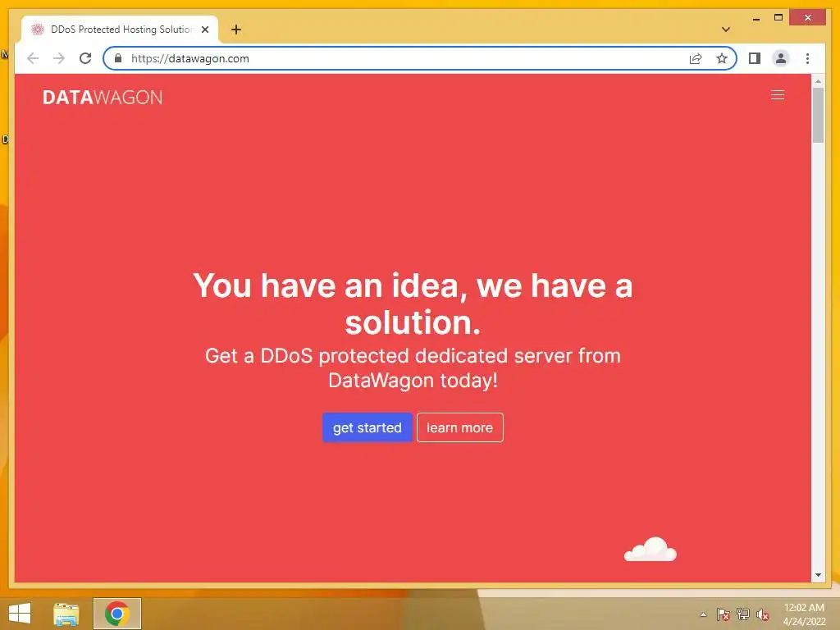Reload the datawagon.com page
840x630 pixels.
click(85, 58)
